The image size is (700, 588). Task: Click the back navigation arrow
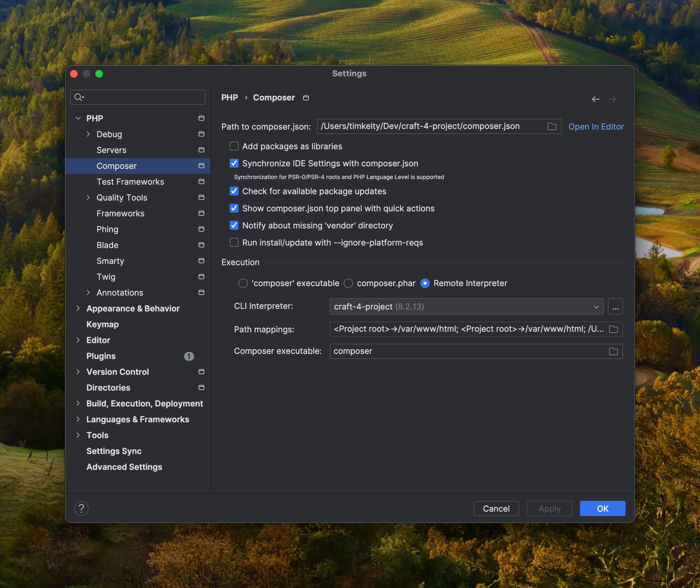(595, 99)
